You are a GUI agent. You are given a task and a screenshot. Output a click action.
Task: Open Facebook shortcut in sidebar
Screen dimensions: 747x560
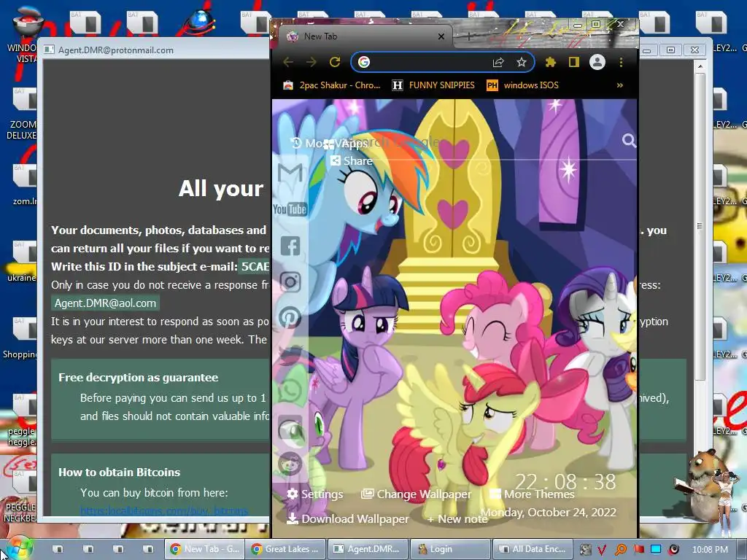click(x=290, y=246)
